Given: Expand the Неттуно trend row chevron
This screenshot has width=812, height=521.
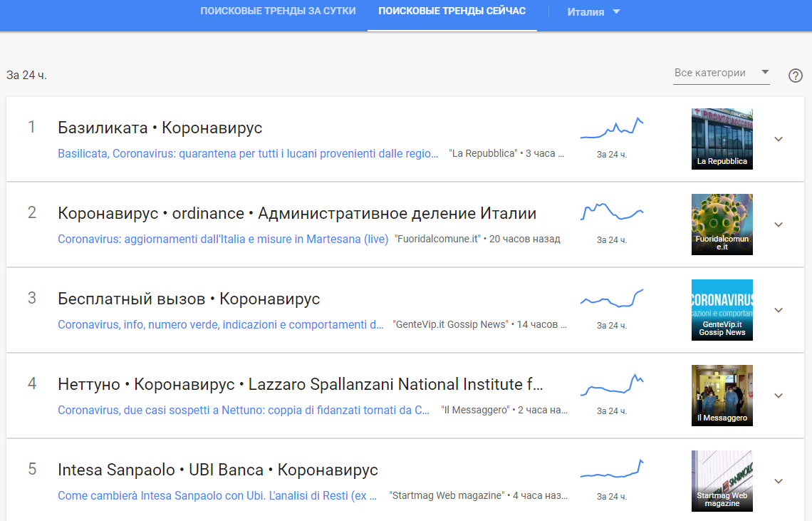Looking at the screenshot, I should click(778, 396).
